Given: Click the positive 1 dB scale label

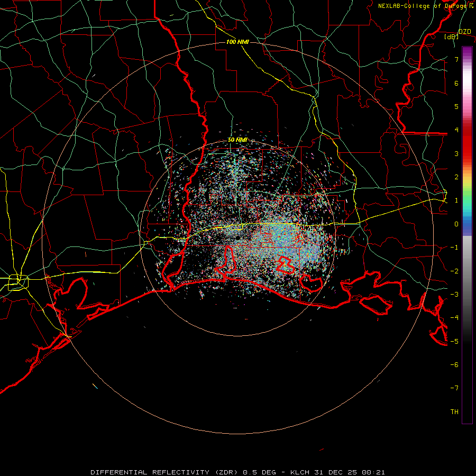Looking at the screenshot, I should pos(456,200).
